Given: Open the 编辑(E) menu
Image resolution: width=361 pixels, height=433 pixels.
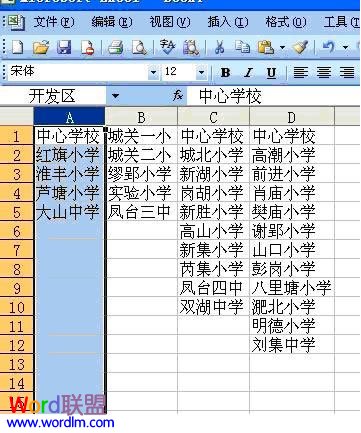Looking at the screenshot, I should [x=112, y=22].
